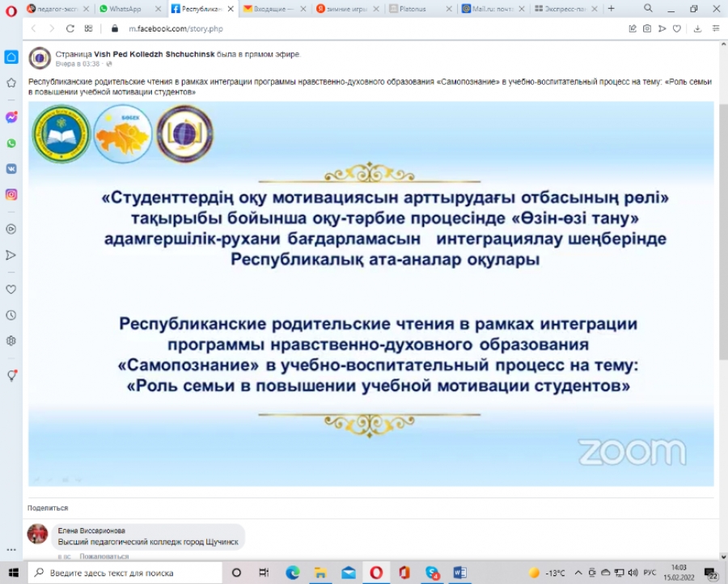Viewport: 728px width, 584px height.
Task: Take snapshot with camera icon
Action: pyautogui.click(x=647, y=29)
